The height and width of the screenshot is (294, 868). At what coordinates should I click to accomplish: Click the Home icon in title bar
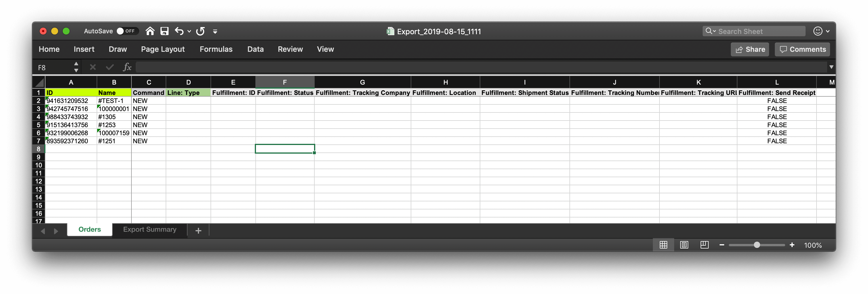click(x=150, y=31)
